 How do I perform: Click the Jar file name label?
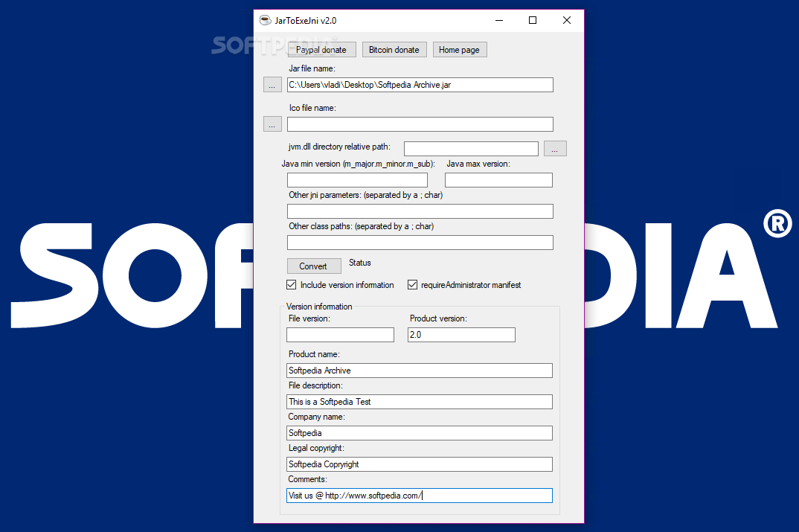coord(312,68)
